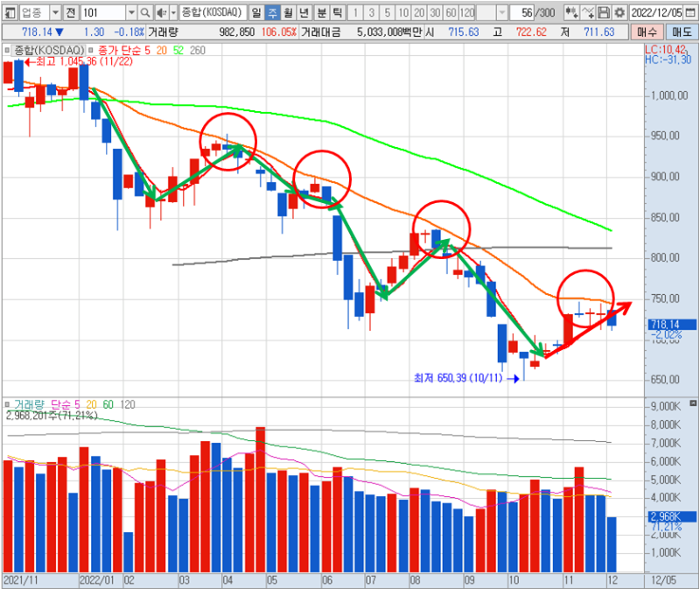The height and width of the screenshot is (589, 700).
Task: Choose the 60 interval button
Action: [451, 12]
